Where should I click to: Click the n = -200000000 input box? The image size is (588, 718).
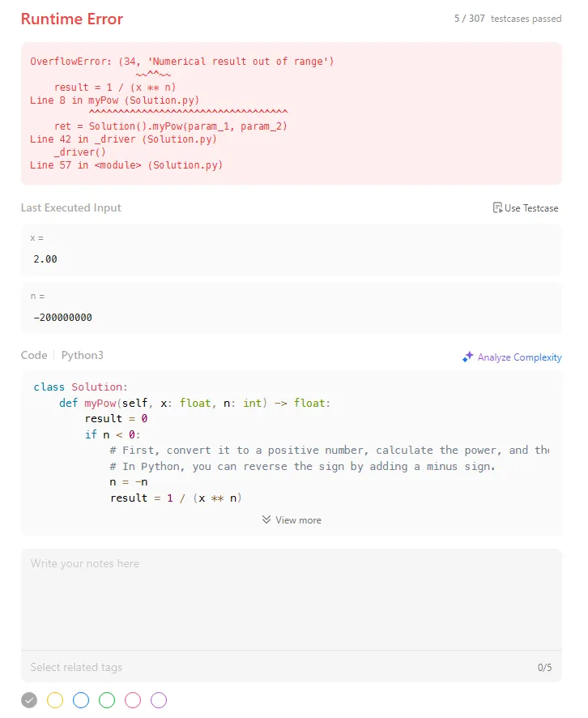coord(291,308)
